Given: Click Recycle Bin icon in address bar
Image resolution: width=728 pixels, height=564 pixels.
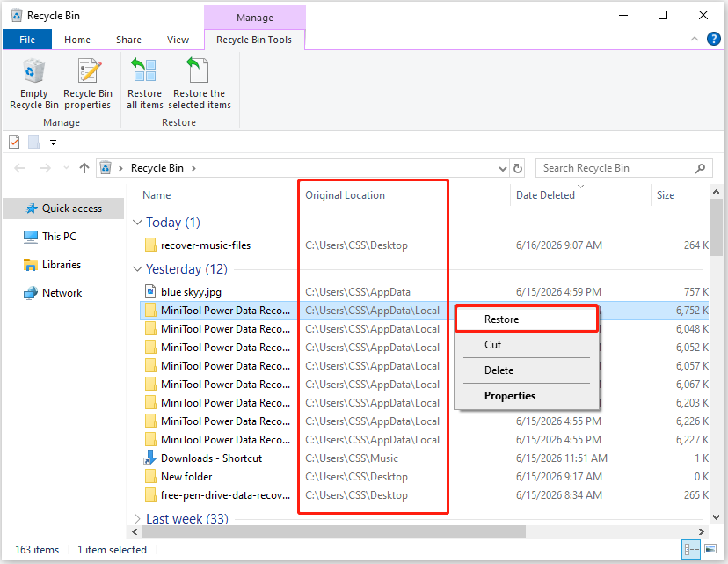Looking at the screenshot, I should click(106, 168).
